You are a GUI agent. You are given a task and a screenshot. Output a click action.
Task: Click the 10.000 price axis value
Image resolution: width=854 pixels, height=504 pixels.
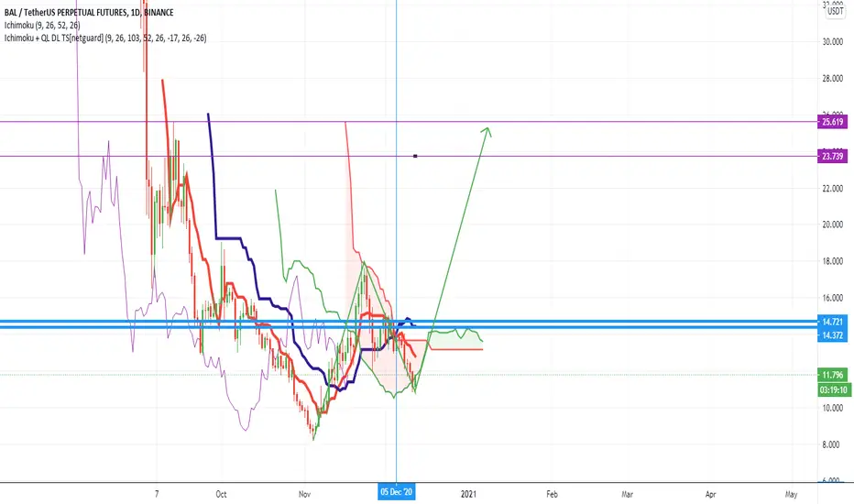pyautogui.click(x=832, y=408)
